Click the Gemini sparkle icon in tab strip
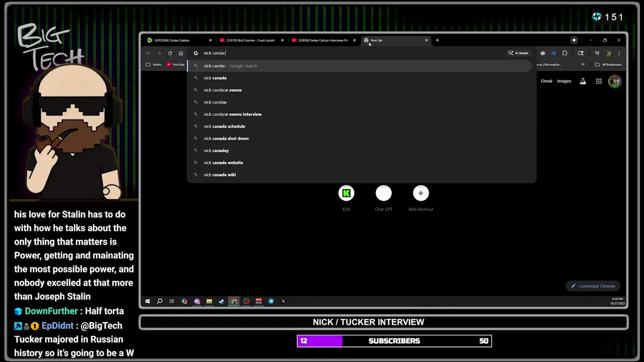Image resolution: width=644 pixels, height=362 pixels. [574, 40]
